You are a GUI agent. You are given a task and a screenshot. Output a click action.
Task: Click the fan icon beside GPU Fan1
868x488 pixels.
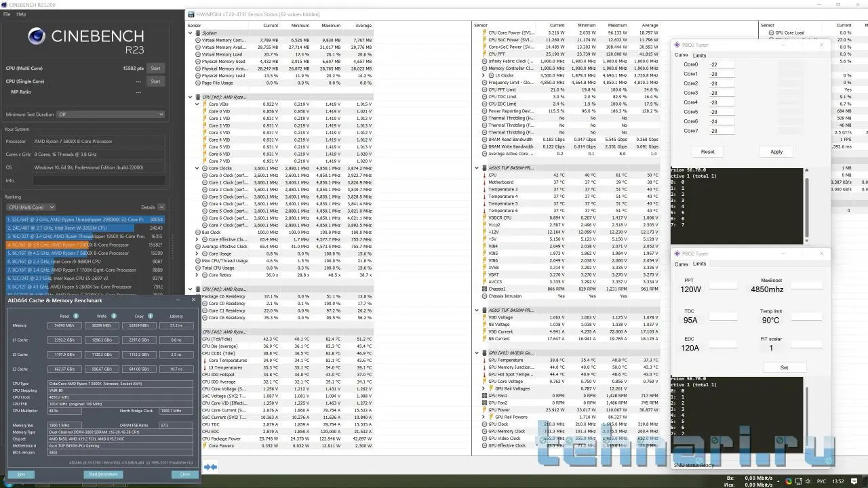(x=484, y=396)
